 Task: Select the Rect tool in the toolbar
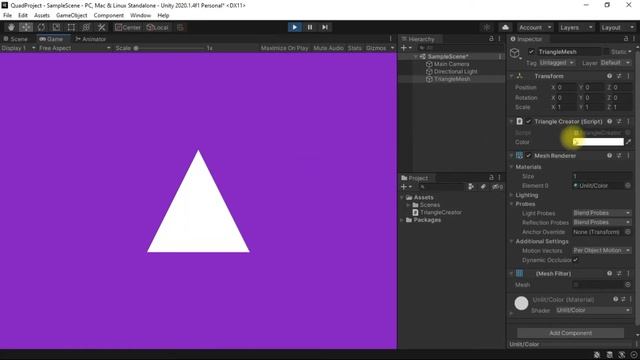pos(71,27)
